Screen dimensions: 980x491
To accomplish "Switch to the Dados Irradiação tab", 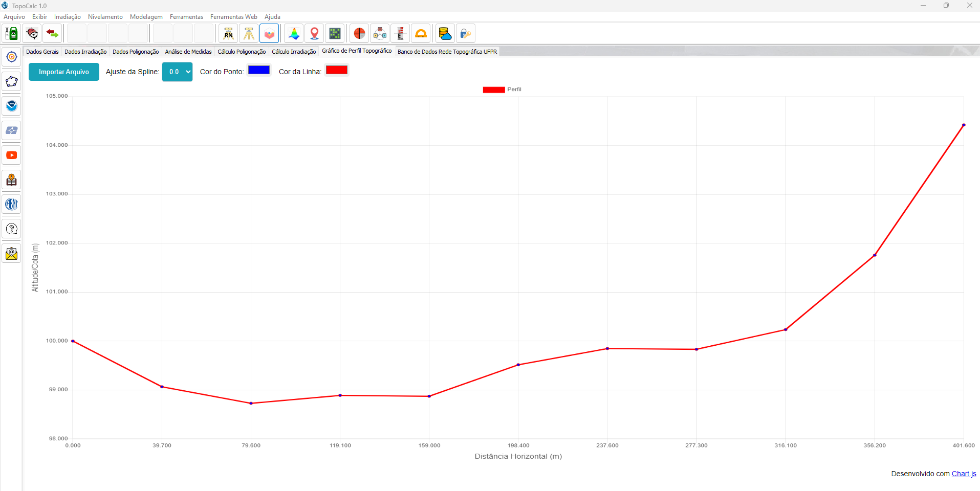I will (85, 52).
